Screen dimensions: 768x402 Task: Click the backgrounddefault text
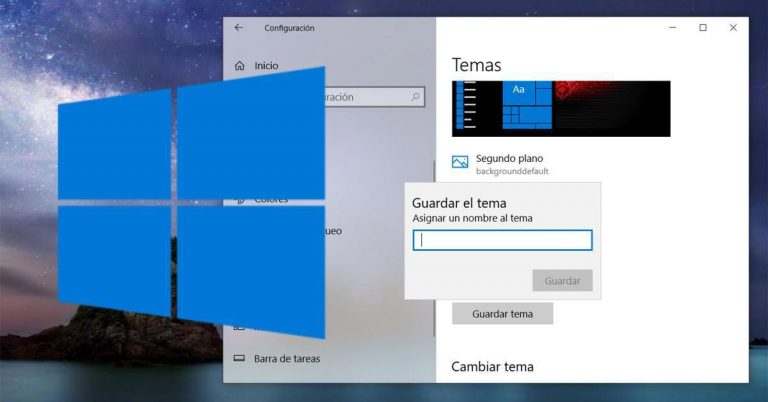point(512,171)
